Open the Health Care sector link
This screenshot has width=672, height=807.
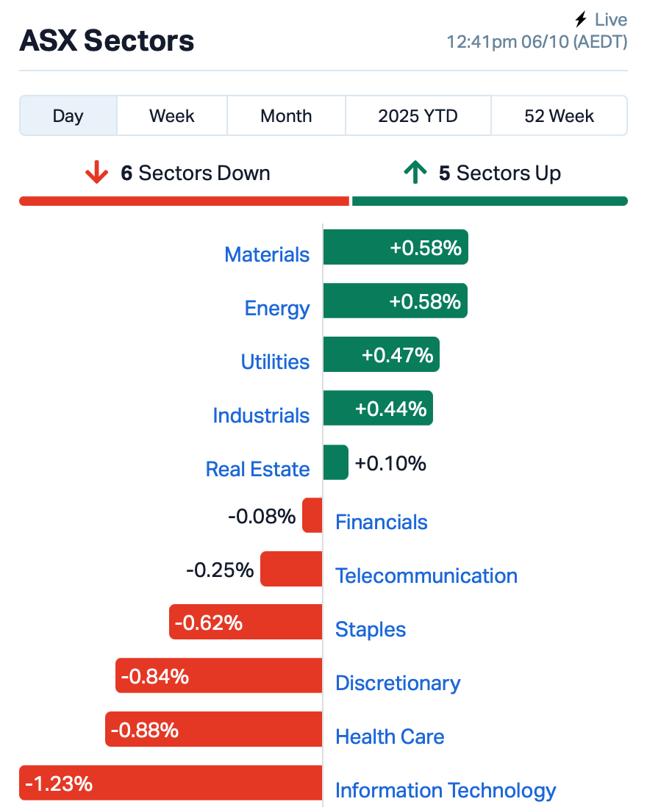[390, 737]
